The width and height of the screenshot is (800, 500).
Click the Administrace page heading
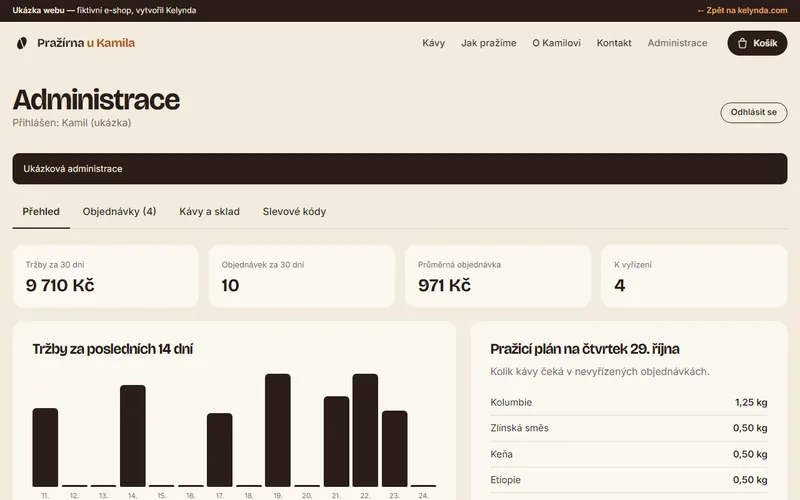point(96,99)
